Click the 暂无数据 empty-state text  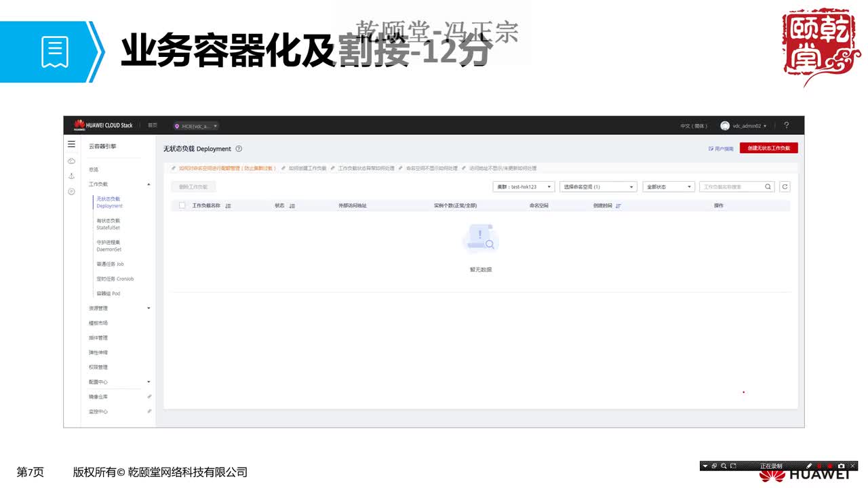coord(481,270)
